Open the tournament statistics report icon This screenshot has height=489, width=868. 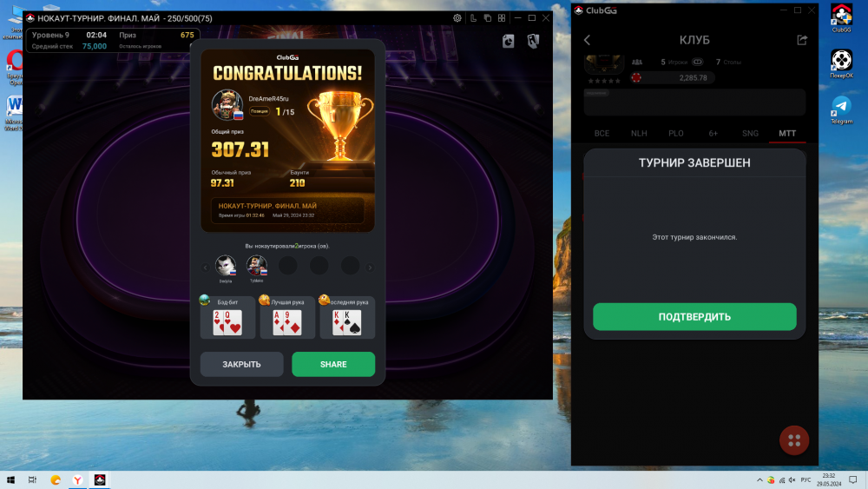point(508,41)
